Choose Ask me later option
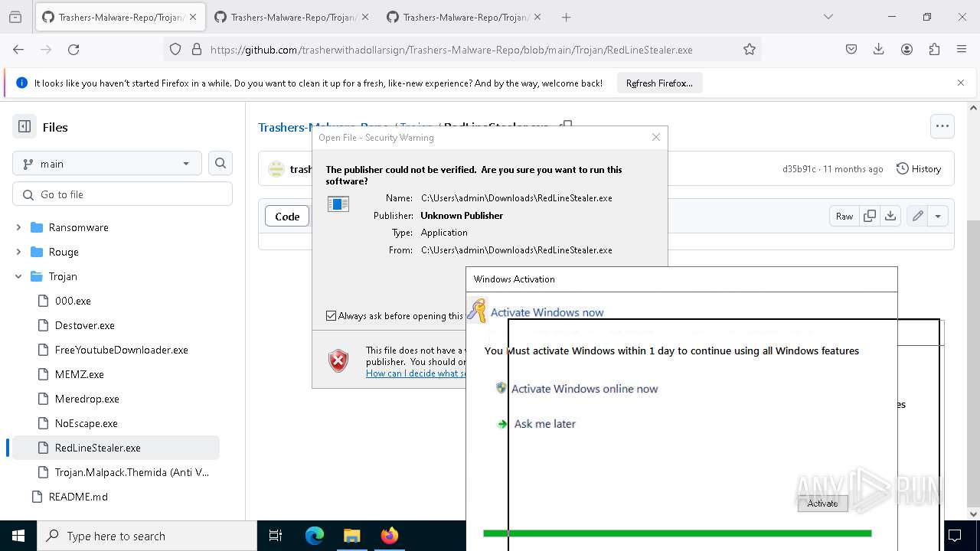980x551 pixels. pos(544,424)
